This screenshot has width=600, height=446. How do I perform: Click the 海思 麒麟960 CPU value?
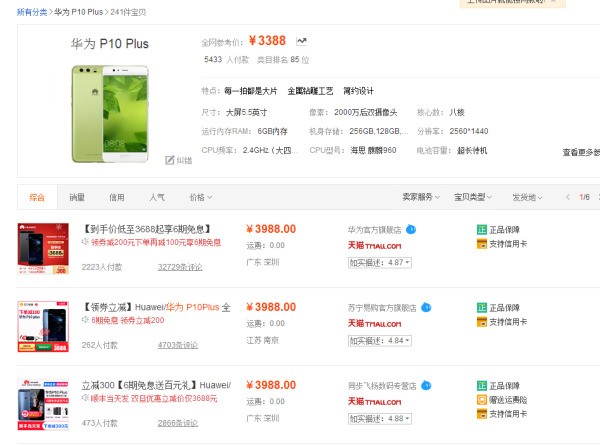pos(373,150)
